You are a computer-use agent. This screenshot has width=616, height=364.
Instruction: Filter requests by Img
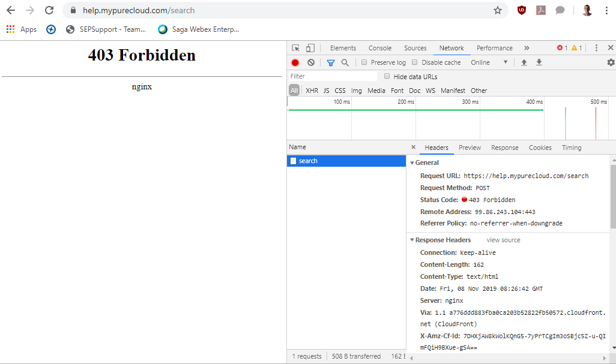point(356,91)
